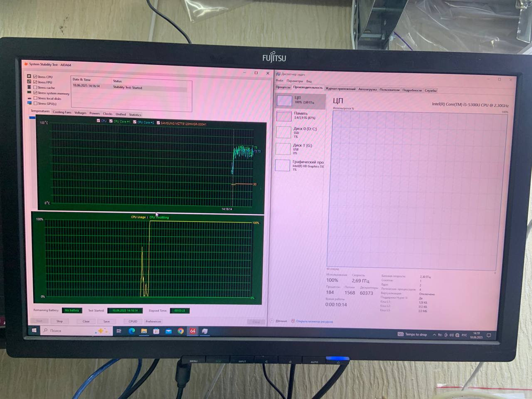The width and height of the screenshot is (532, 399).
Task: Switch to the Процессы tab
Action: [x=283, y=87]
